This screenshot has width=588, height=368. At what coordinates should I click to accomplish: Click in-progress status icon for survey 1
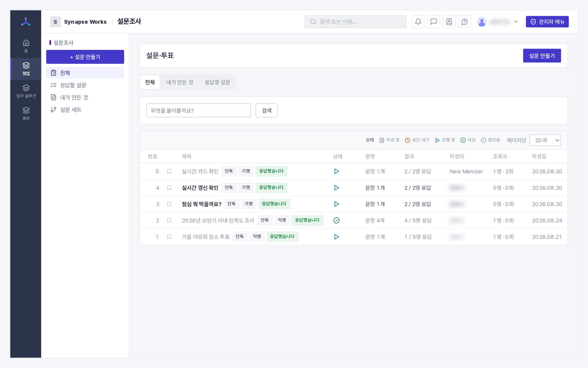click(336, 237)
